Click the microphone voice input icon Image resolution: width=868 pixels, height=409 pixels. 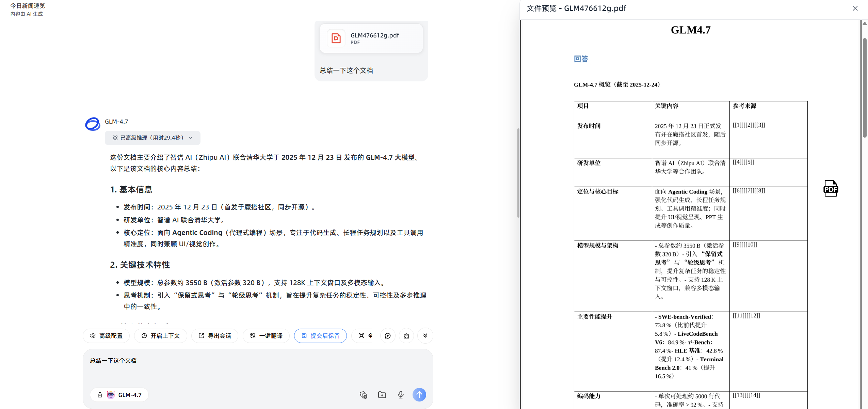[401, 395]
